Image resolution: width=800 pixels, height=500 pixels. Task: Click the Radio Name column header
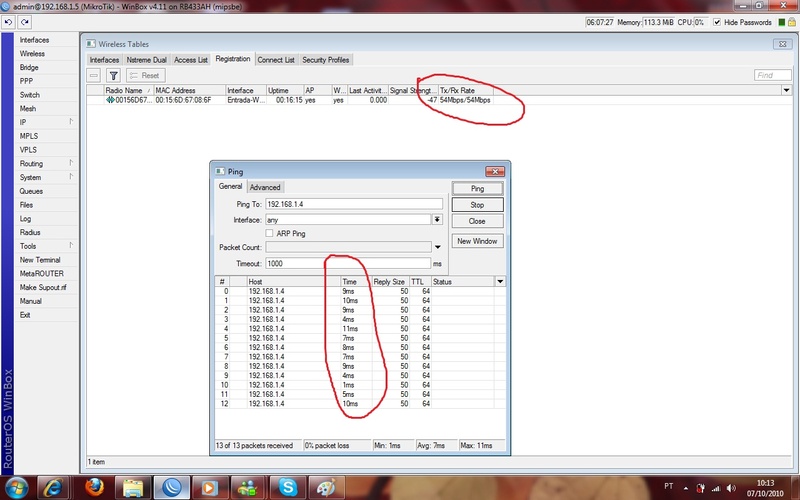click(129, 90)
